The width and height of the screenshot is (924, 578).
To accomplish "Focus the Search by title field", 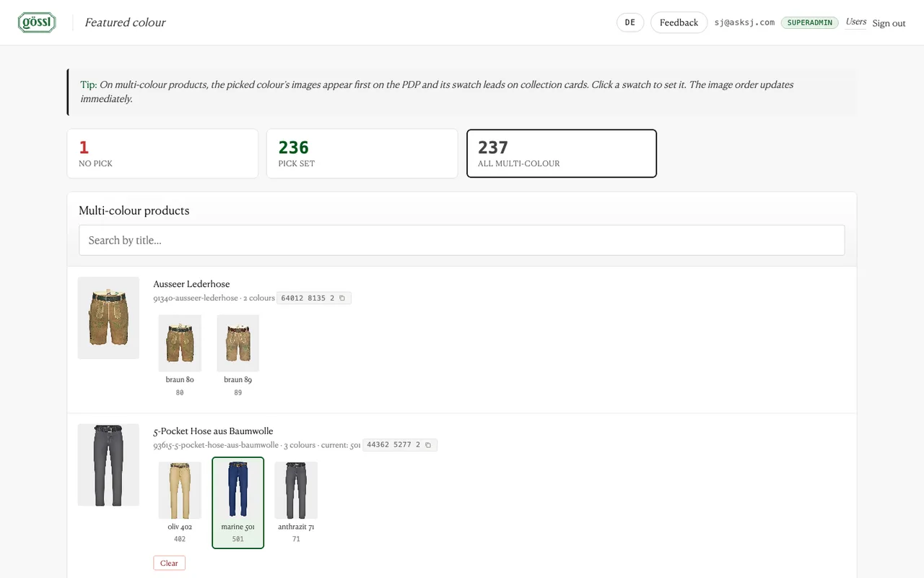I will (462, 240).
